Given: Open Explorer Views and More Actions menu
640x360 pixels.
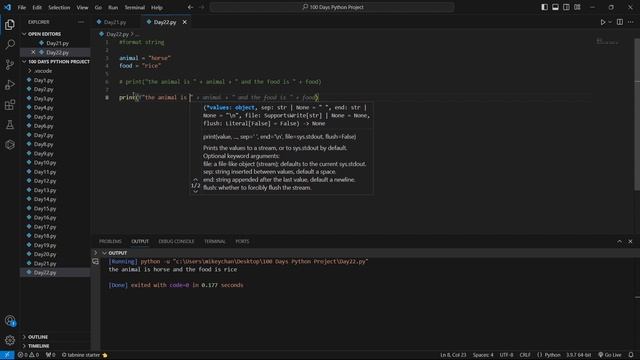Looking at the screenshot, I should coord(81,22).
